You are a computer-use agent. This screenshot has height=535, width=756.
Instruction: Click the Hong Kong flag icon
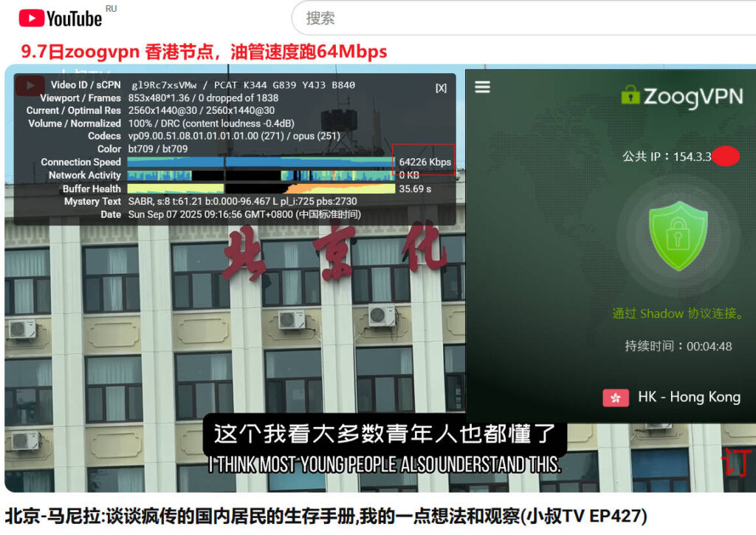(616, 398)
